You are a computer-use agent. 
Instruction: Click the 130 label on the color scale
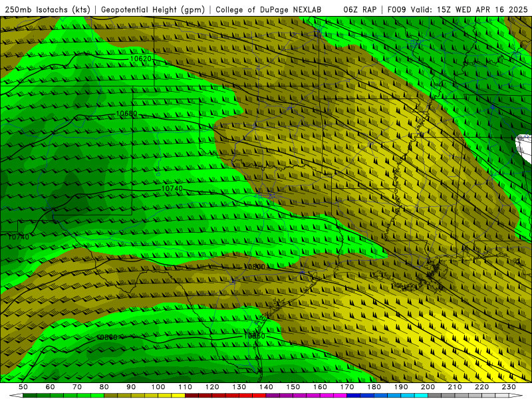click(x=239, y=387)
